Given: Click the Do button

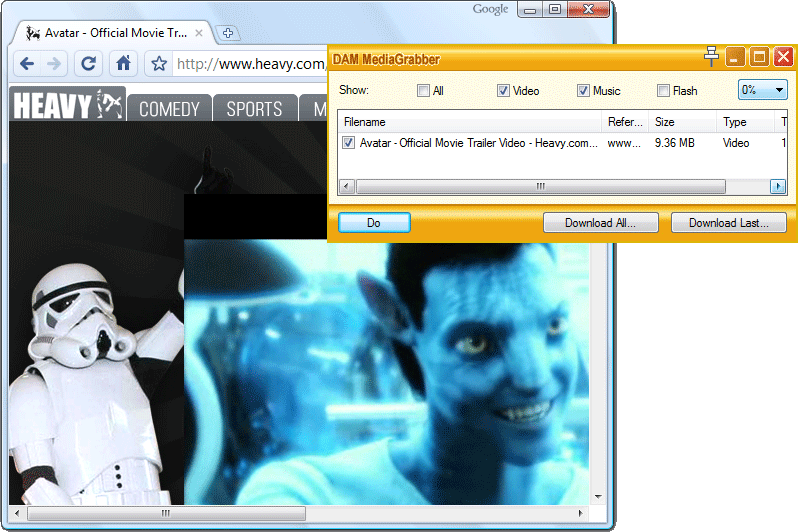Looking at the screenshot, I should click(374, 223).
